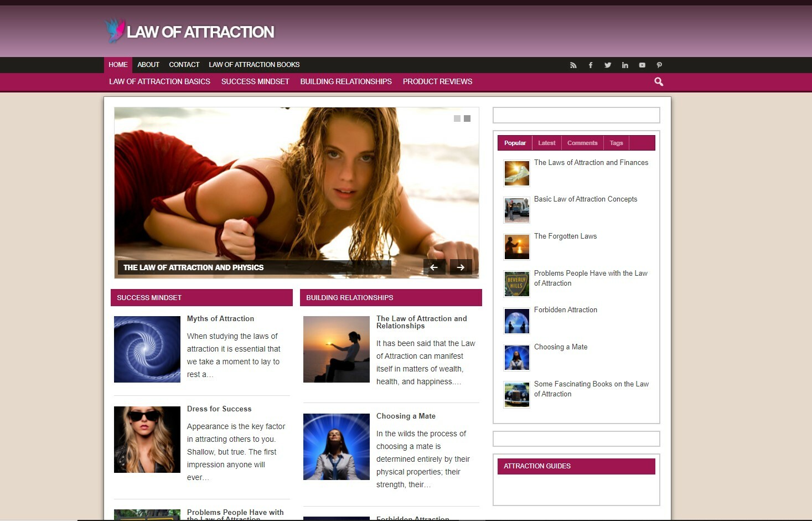The height and width of the screenshot is (521, 812).
Task: Open sidebar Forbidden Attraction link
Action: click(566, 310)
